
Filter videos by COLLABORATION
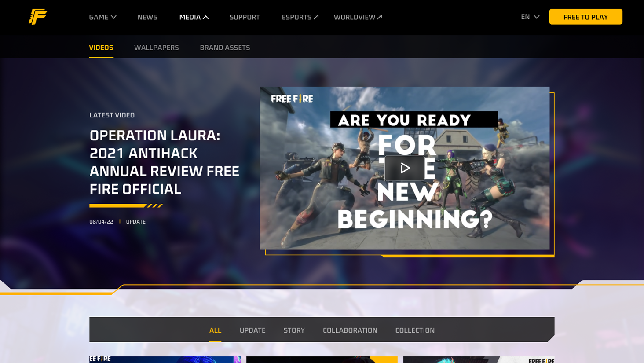[x=350, y=330]
